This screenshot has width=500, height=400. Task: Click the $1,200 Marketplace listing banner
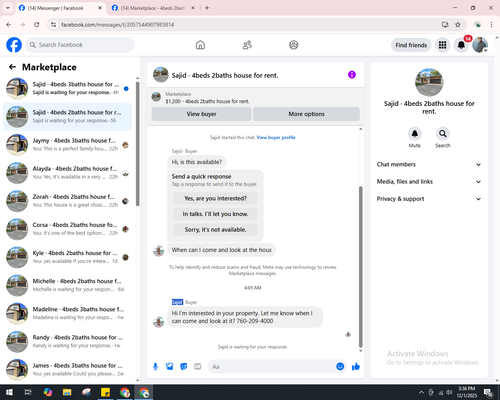(256, 98)
